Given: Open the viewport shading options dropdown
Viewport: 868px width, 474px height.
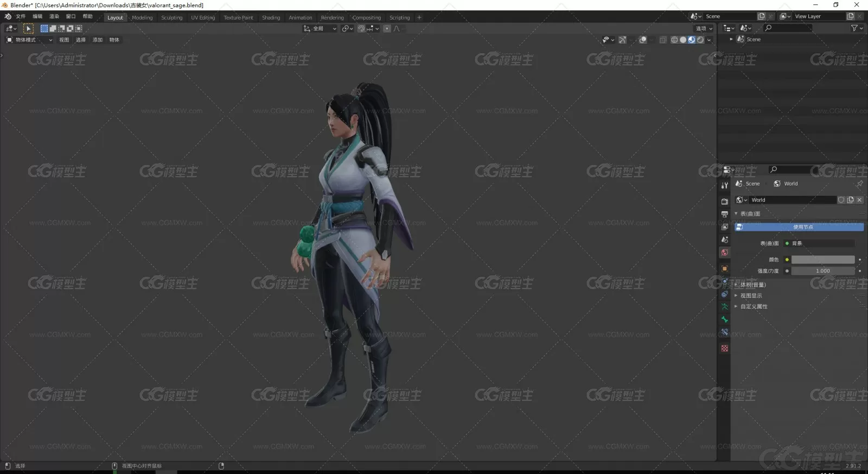Looking at the screenshot, I should pos(709,40).
